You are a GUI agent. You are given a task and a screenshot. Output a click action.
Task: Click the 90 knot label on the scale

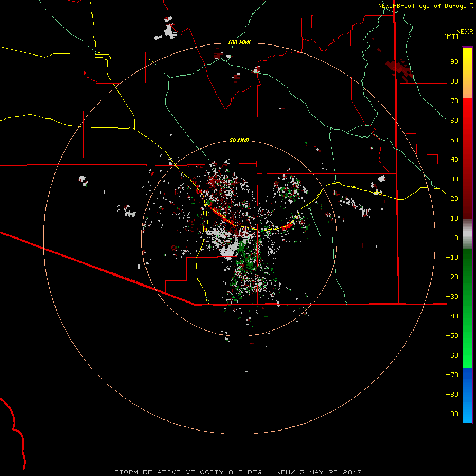click(454, 62)
